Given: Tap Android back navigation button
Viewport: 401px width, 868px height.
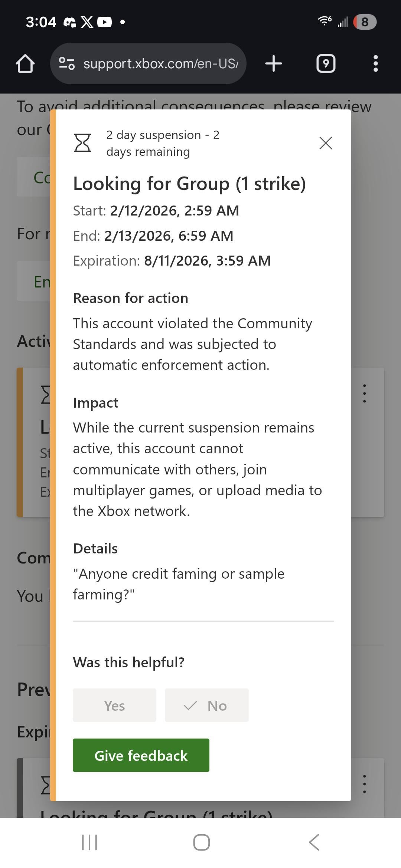Looking at the screenshot, I should pos(314,842).
